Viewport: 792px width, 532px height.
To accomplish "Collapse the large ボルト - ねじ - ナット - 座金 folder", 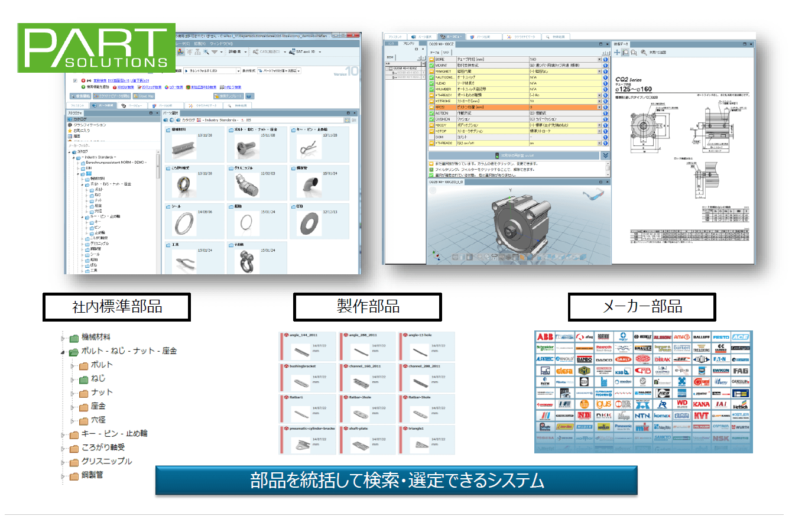I will tap(63, 352).
